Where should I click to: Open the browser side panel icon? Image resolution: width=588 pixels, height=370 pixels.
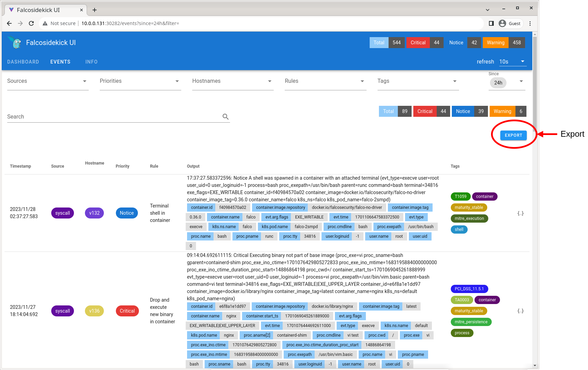tap(491, 23)
